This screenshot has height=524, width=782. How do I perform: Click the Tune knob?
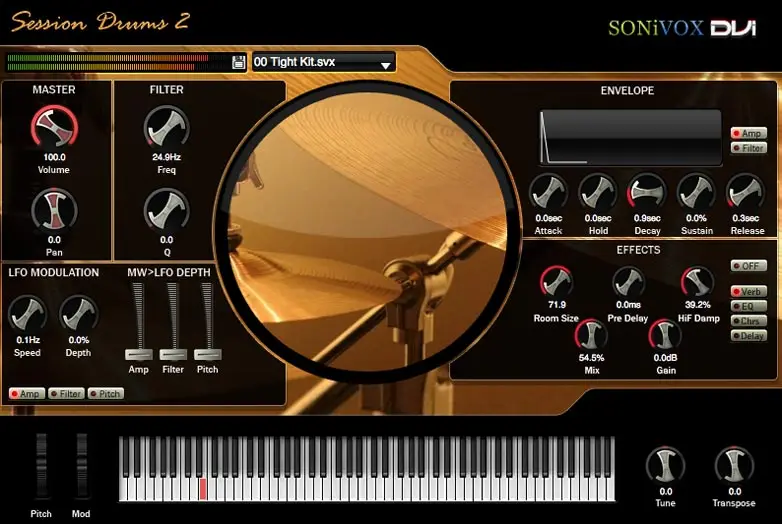[665, 466]
